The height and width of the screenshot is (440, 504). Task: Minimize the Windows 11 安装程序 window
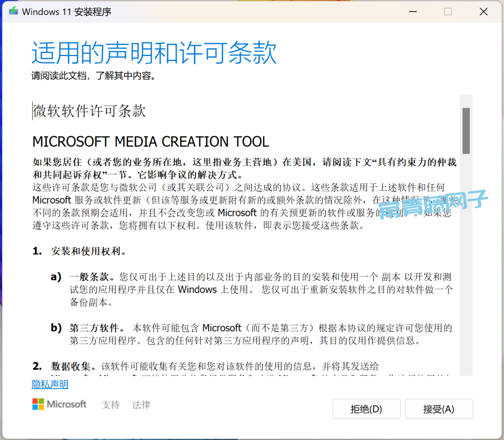(x=412, y=12)
